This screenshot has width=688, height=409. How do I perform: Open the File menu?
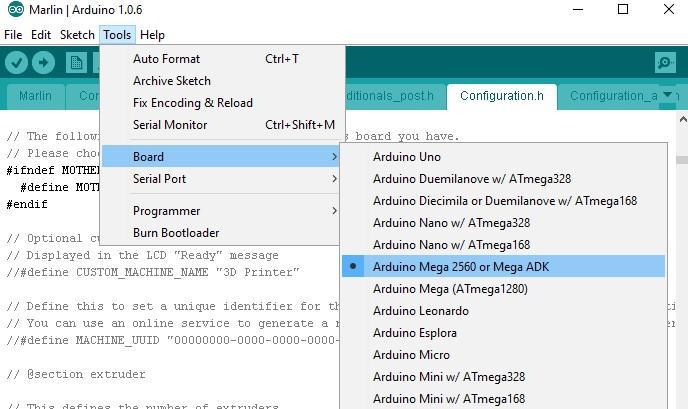[x=13, y=35]
